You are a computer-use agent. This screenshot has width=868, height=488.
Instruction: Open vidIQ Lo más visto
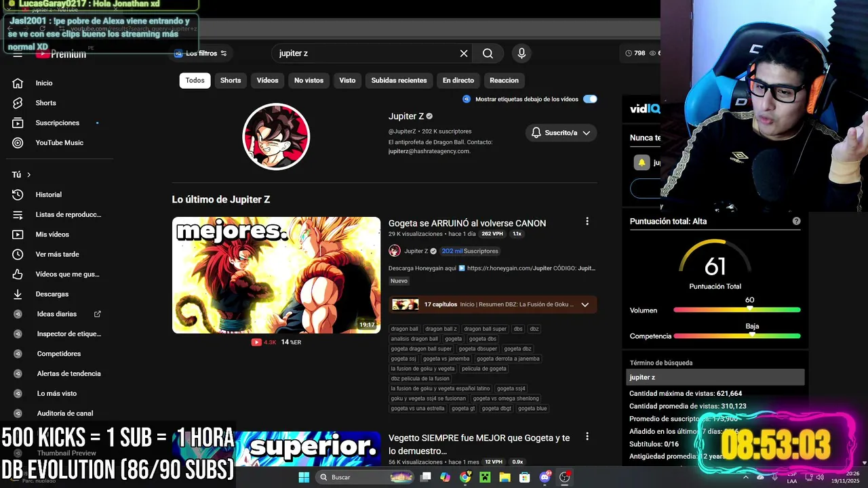click(56, 393)
